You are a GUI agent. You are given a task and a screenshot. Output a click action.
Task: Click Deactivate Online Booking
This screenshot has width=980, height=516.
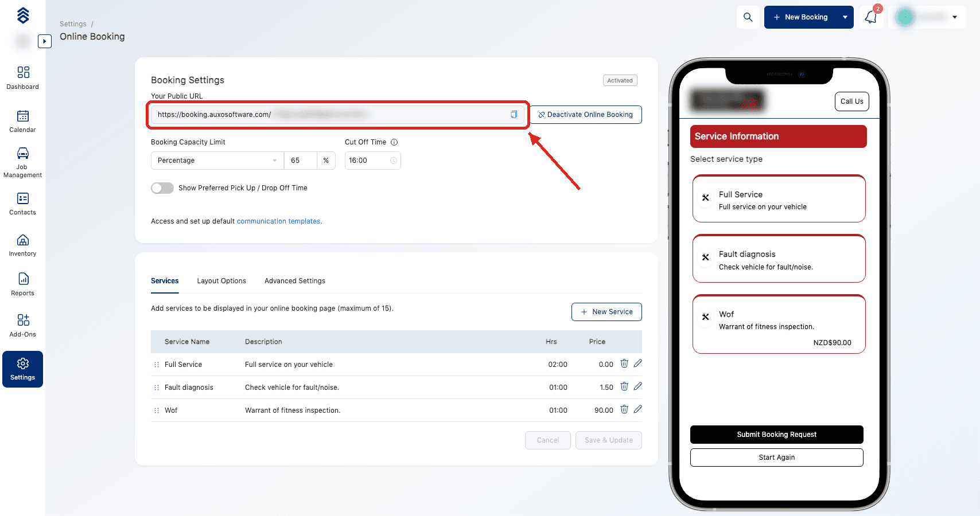click(x=586, y=115)
